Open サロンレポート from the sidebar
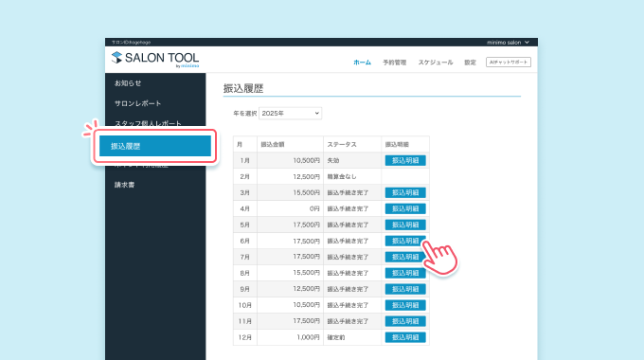The image size is (644, 360). (137, 103)
